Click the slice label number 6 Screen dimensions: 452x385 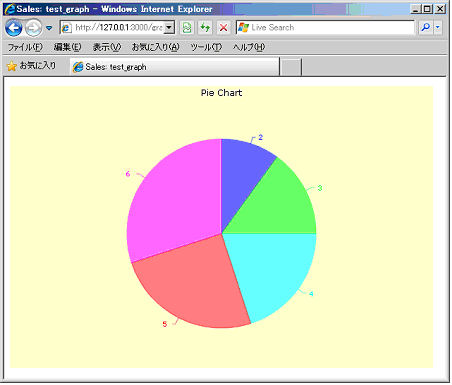coord(128,174)
